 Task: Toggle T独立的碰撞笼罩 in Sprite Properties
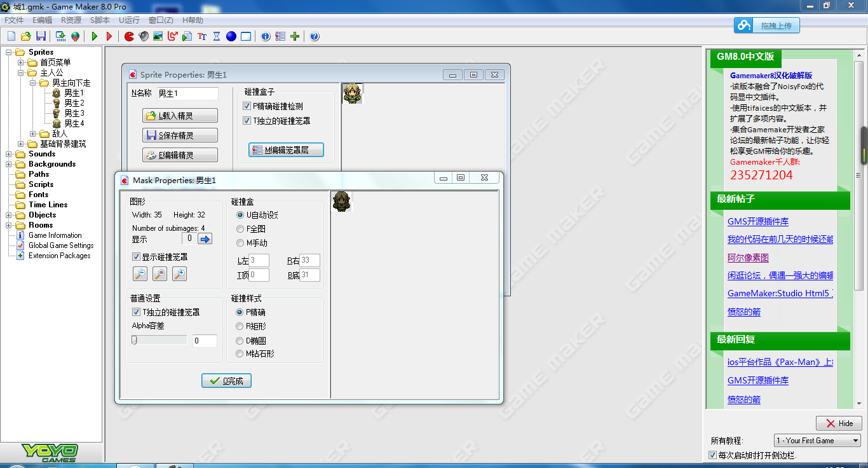point(247,120)
